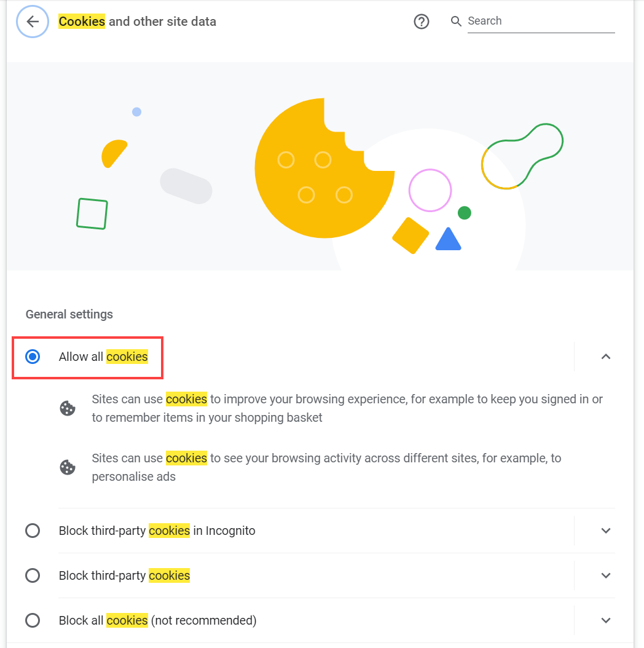Select the Allow all cookies radio button
This screenshot has width=644, height=648.
coord(33,357)
